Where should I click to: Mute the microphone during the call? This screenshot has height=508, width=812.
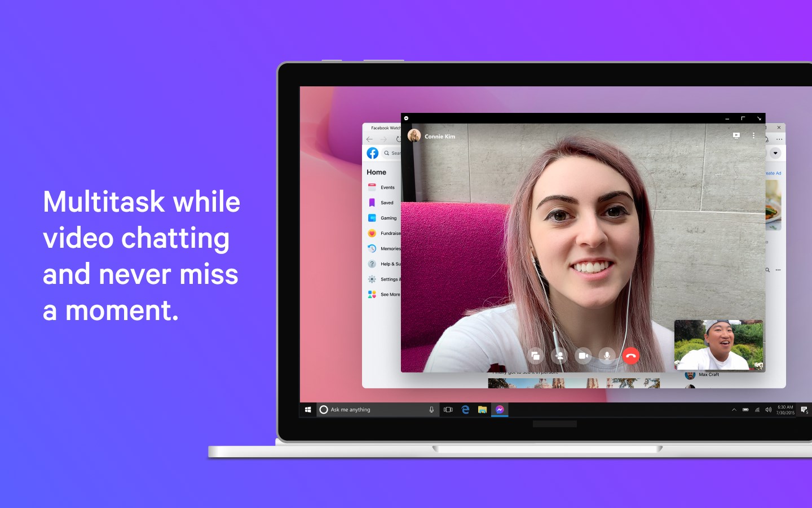tap(607, 356)
